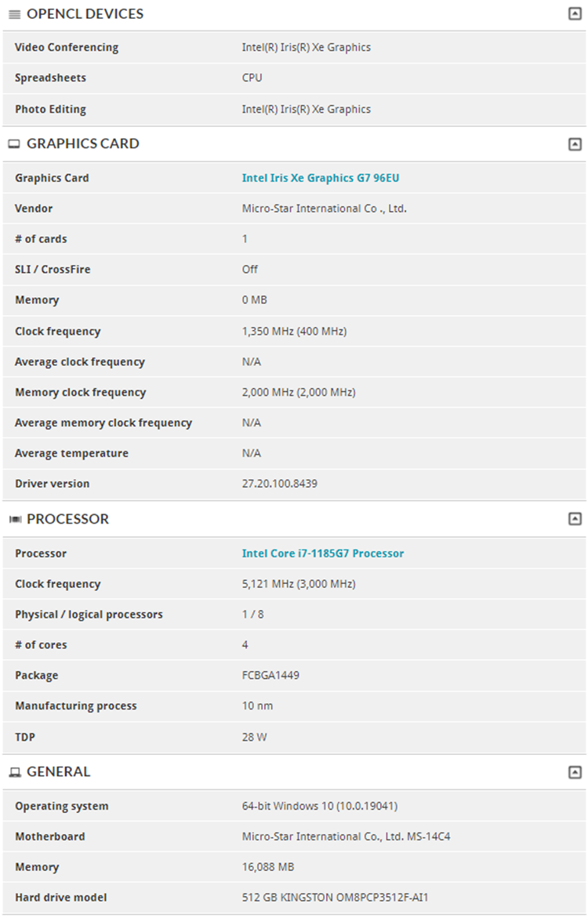
Task: Click the GENERAL heading
Action: (59, 772)
